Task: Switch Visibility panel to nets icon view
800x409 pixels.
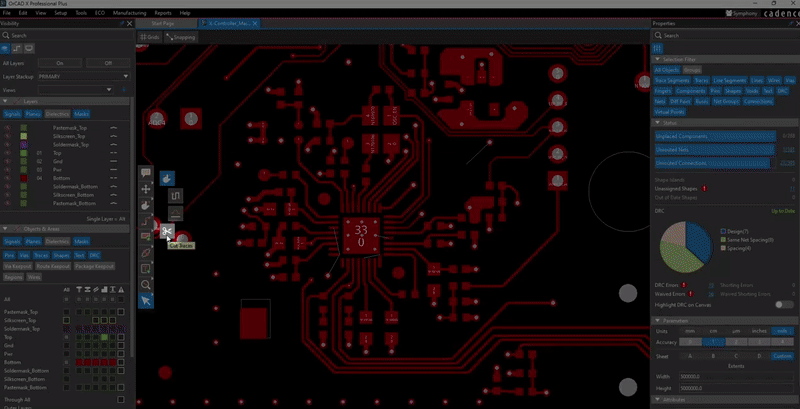Action: coord(17,48)
